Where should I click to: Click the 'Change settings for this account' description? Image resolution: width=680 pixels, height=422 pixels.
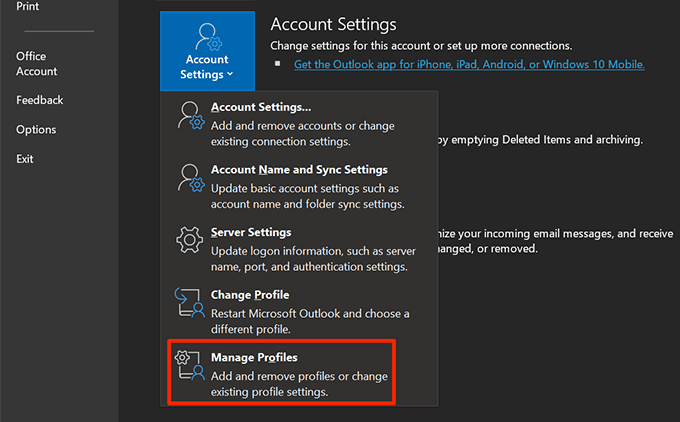[x=420, y=46]
